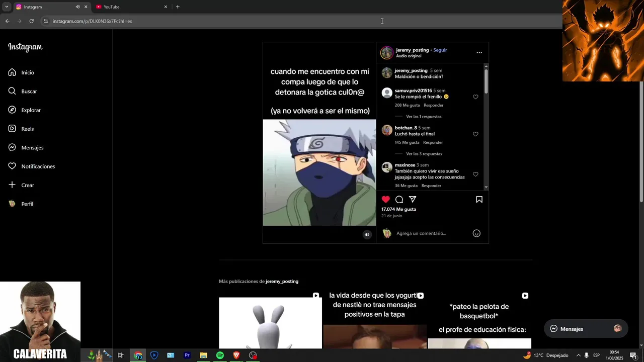Screen dimensions: 644x362
Task: Open jeremy_posting profile from the post header
Action: [412, 50]
